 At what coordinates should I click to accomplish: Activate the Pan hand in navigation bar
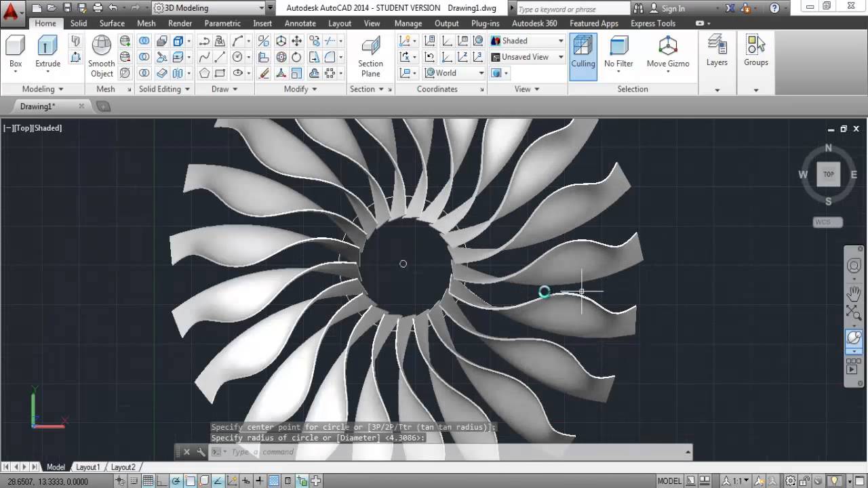[x=854, y=293]
